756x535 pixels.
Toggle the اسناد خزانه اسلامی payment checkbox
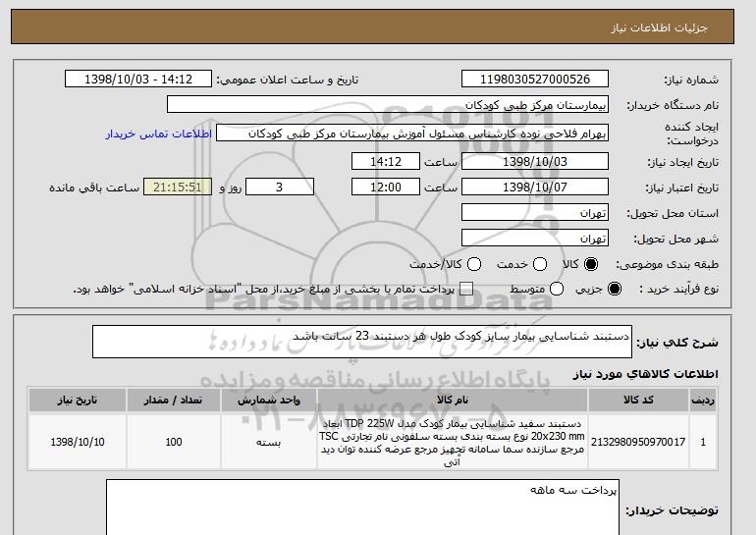465,289
